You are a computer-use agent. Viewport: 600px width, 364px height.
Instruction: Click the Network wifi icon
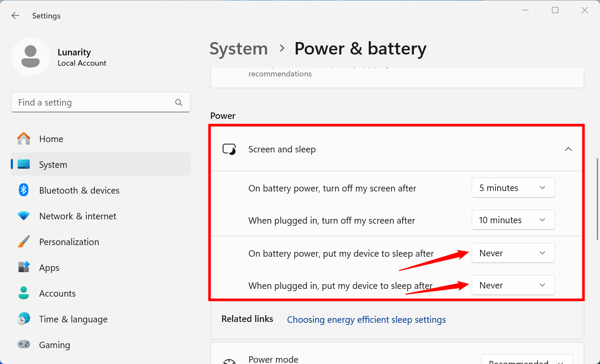(x=24, y=216)
